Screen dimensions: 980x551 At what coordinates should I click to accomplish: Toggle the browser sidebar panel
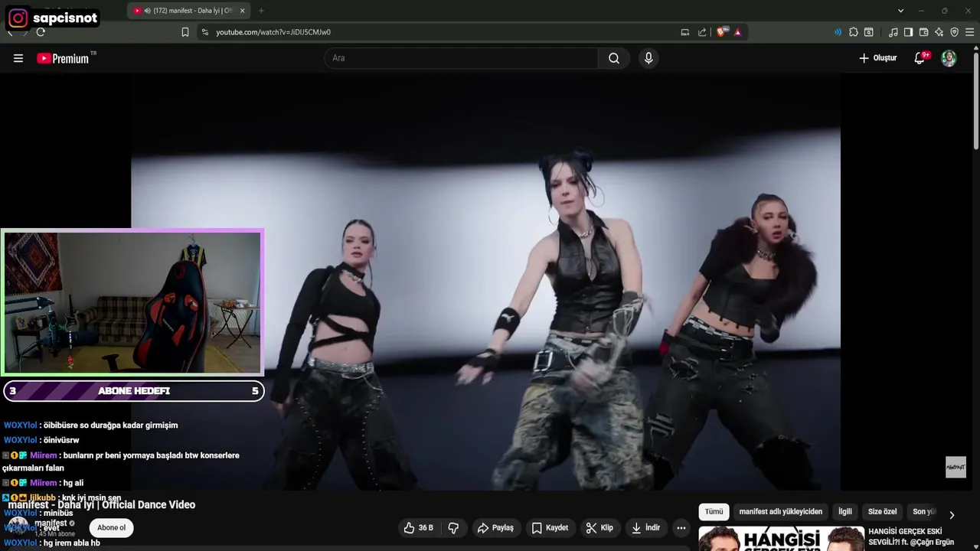click(x=908, y=32)
